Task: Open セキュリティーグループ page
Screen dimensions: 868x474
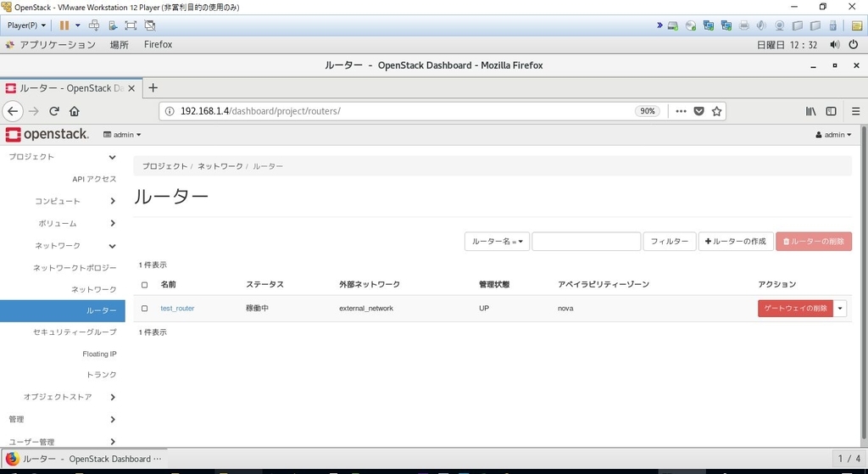Action: [75, 332]
